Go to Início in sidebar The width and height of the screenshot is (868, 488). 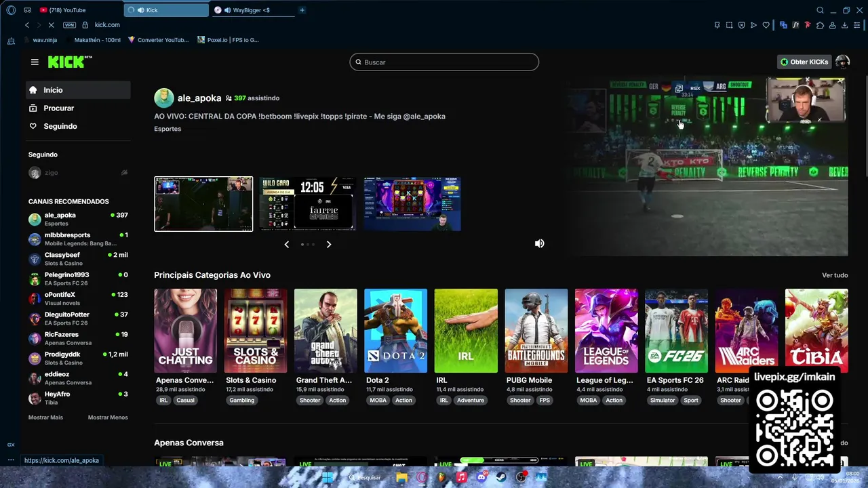pos(78,90)
